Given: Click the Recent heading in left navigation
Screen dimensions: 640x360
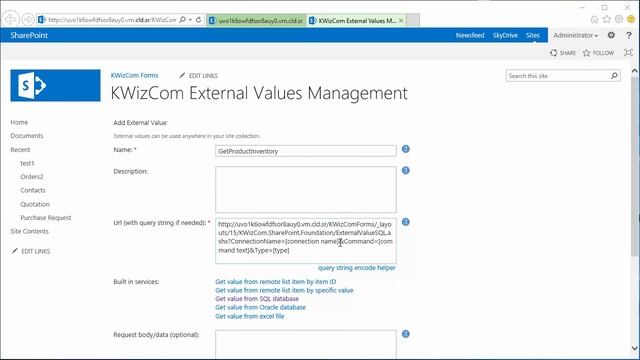Looking at the screenshot, I should [20, 149].
